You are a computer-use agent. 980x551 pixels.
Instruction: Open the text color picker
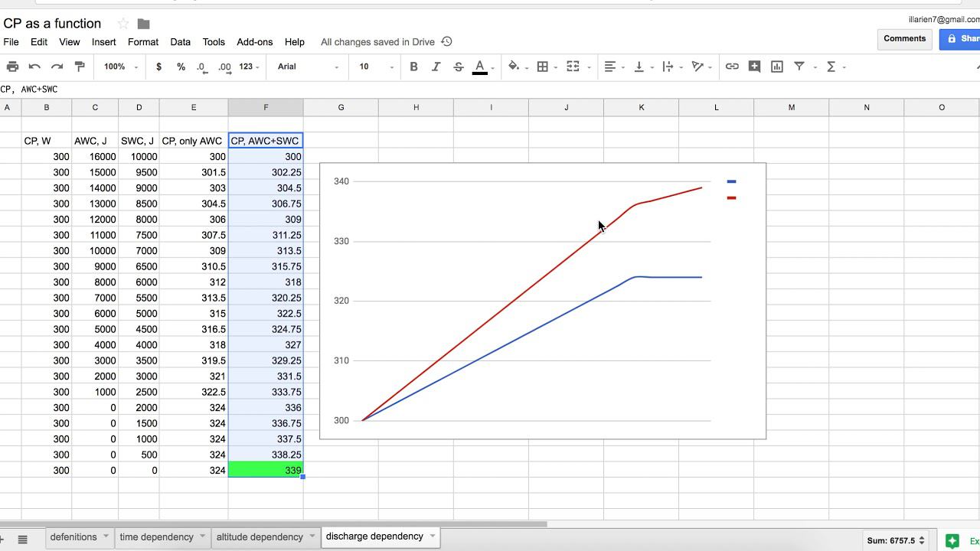(480, 67)
